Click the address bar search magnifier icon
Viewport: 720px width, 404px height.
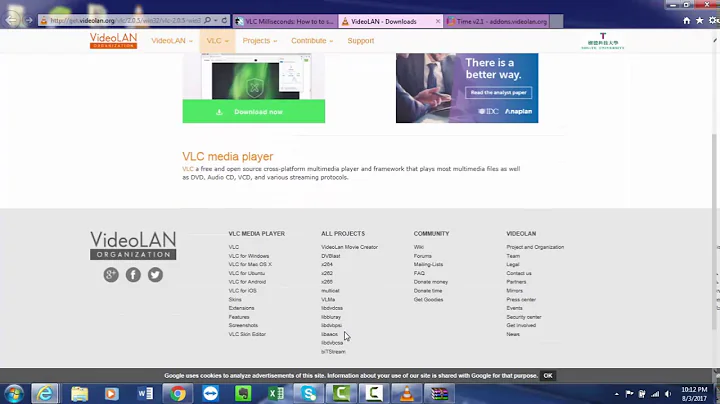tap(208, 21)
